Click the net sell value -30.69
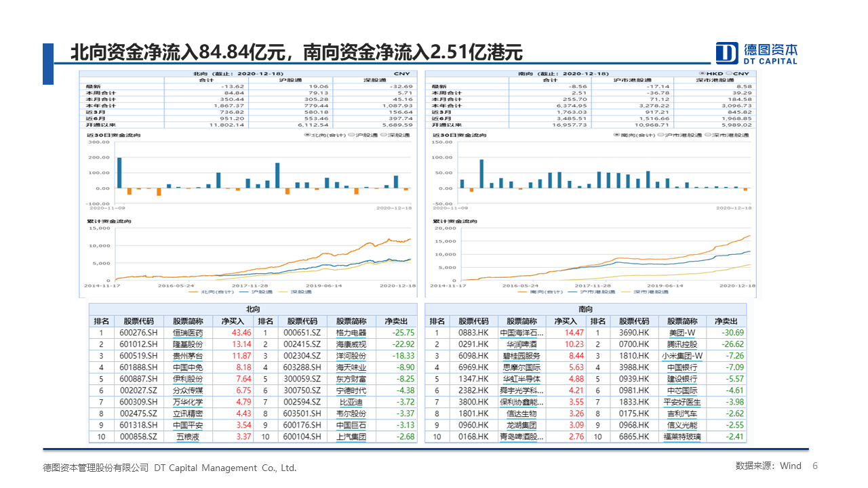The width and height of the screenshot is (868, 488). (x=732, y=333)
